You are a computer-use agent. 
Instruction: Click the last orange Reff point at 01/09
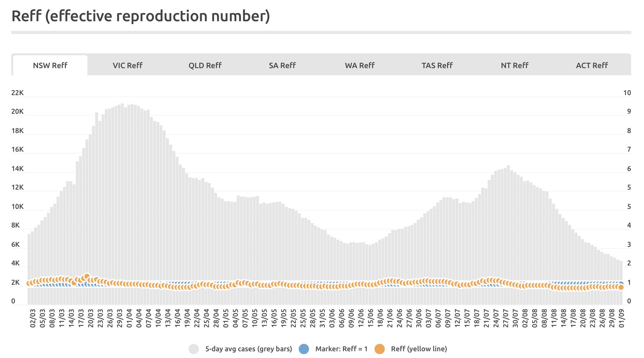point(621,287)
